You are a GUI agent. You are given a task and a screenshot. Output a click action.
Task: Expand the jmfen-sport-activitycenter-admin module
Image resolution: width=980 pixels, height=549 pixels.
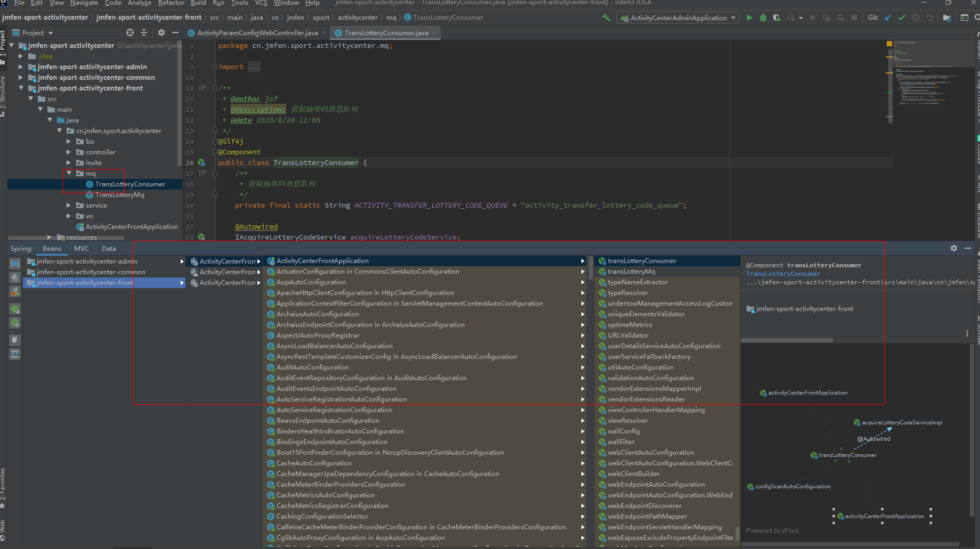pos(21,67)
